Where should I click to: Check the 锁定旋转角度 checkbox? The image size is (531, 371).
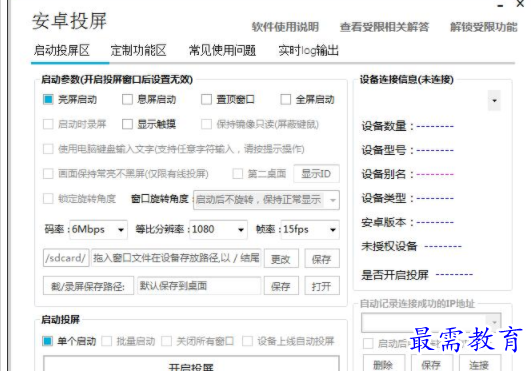tap(48, 198)
